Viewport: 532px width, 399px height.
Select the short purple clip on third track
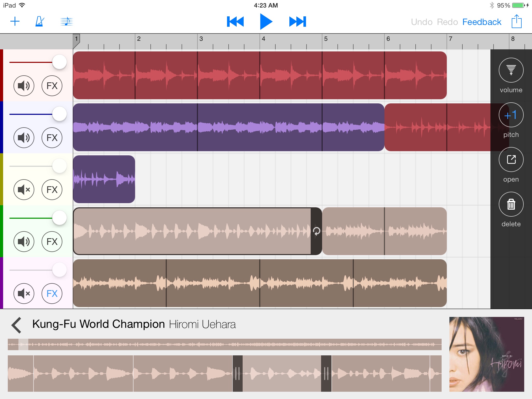coord(104,179)
